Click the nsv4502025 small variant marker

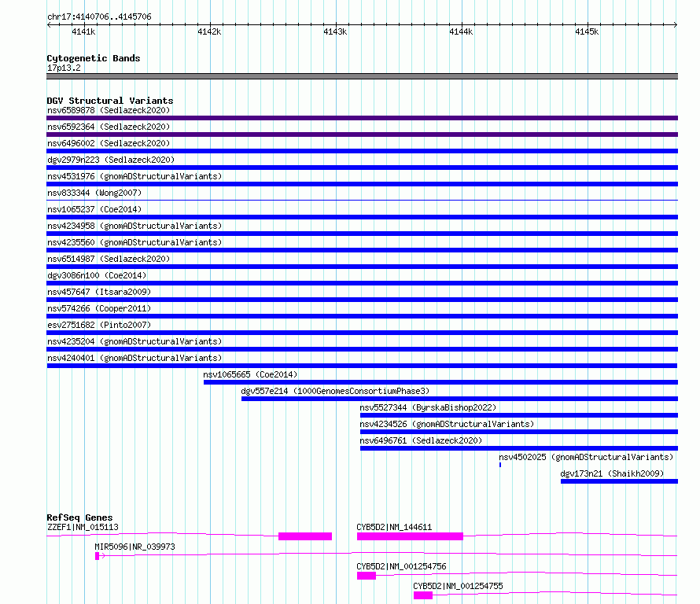500,465
